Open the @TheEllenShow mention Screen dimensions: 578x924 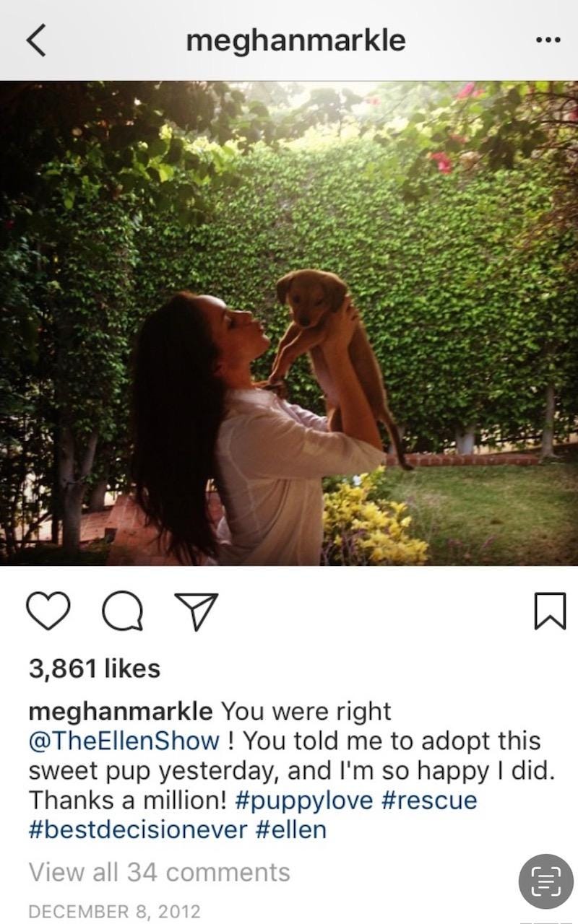click(x=124, y=741)
